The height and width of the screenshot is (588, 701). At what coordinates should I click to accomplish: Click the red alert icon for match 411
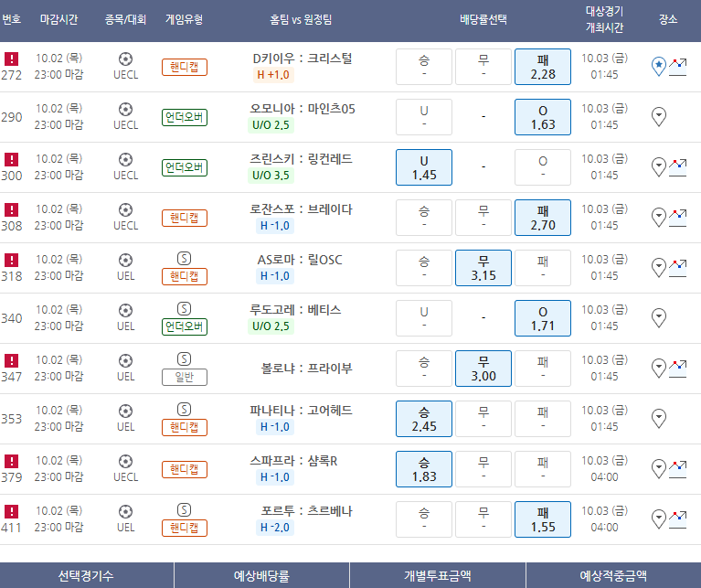tap(12, 510)
